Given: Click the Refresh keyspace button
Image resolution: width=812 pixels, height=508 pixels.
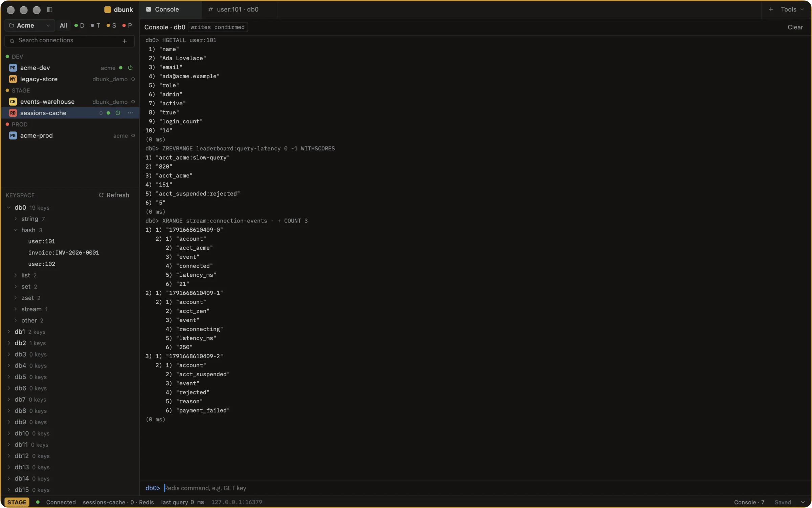Looking at the screenshot, I should pyautogui.click(x=114, y=195).
